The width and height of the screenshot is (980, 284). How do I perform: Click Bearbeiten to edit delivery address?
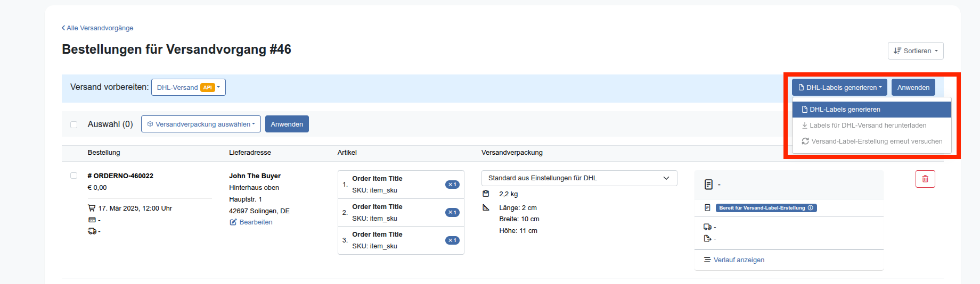click(x=256, y=222)
